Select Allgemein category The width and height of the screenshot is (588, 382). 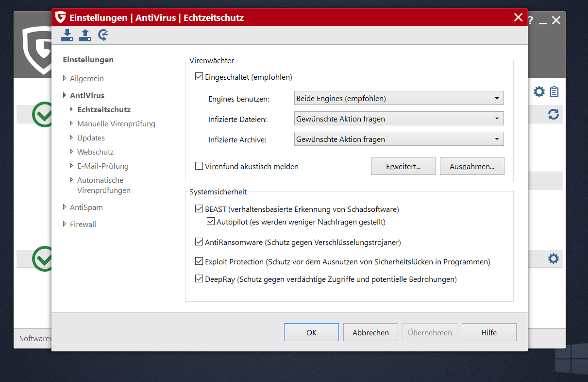(87, 78)
